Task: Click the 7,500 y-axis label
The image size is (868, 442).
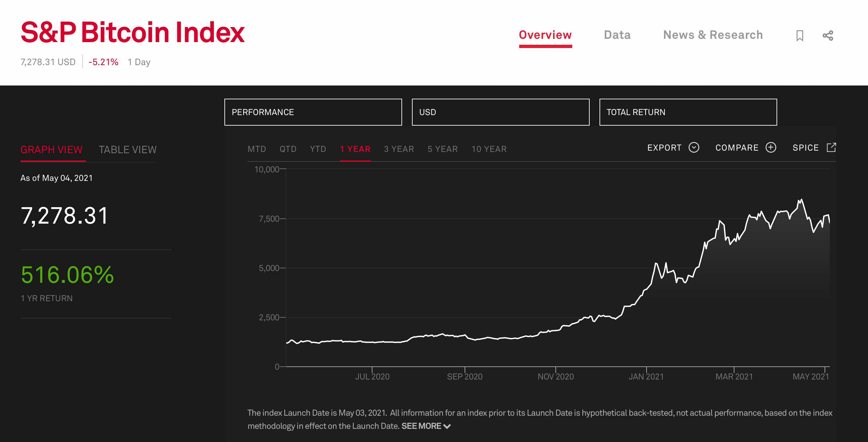Action: 269,219
